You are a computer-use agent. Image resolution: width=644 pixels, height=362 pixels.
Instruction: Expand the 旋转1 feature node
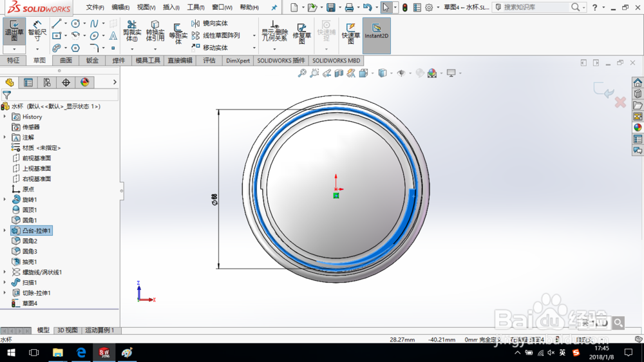click(5, 199)
